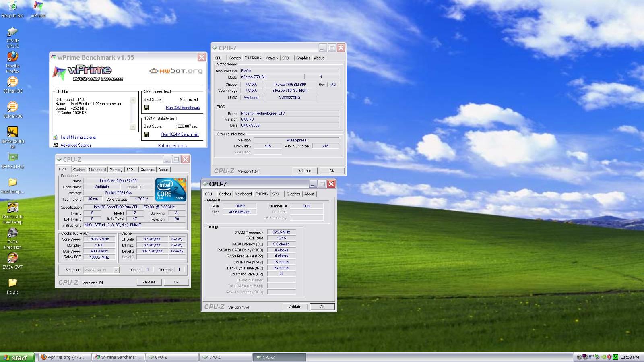The width and height of the screenshot is (644, 362).
Task: Switch to Graphics tab in the Core 2 Duo E7400 CPU-Z window
Action: [147, 170]
